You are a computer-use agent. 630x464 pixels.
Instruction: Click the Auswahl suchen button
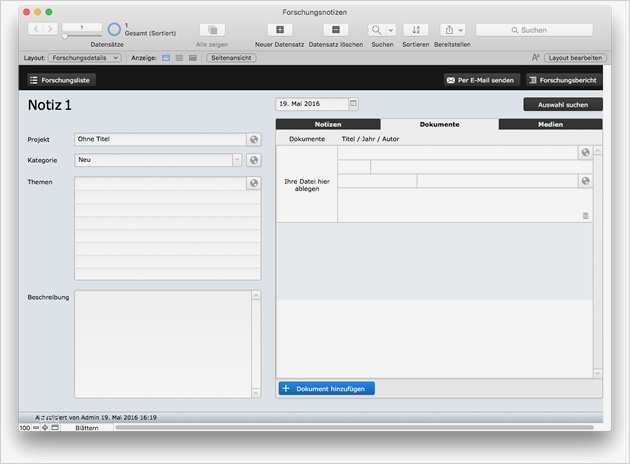[563, 104]
